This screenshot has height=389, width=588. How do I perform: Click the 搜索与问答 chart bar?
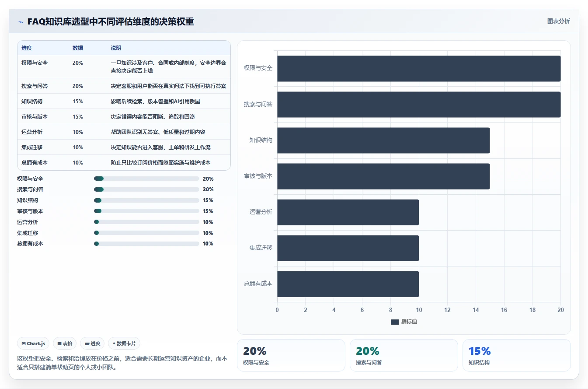click(x=419, y=104)
